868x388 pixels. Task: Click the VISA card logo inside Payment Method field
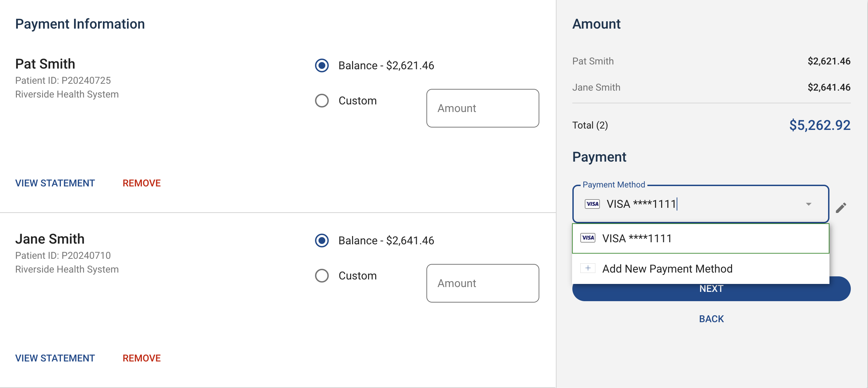click(x=593, y=204)
